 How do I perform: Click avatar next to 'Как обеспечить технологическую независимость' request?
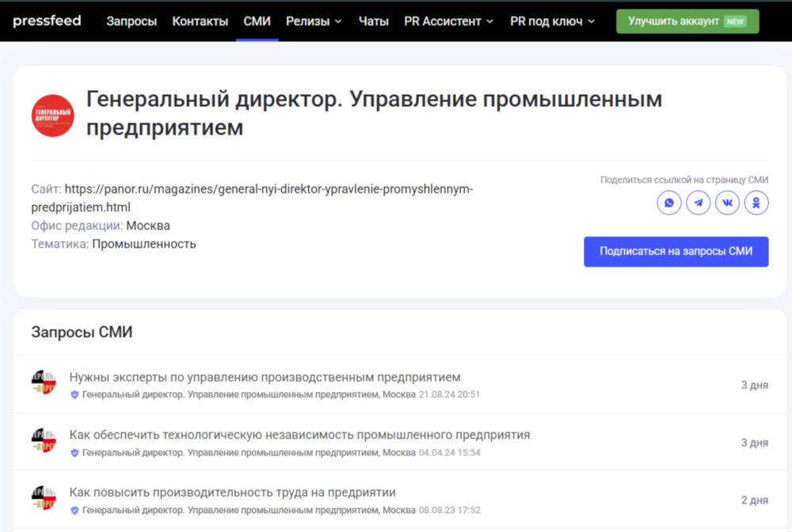[44, 440]
